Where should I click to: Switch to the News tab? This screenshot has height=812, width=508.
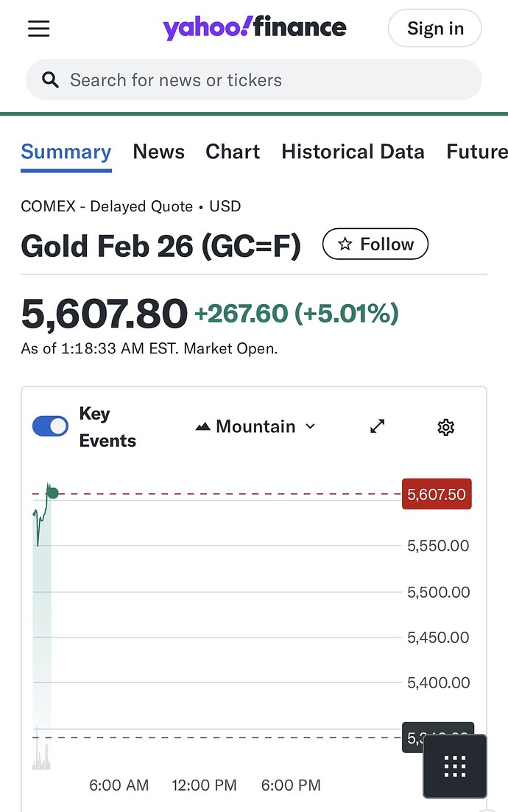(158, 152)
